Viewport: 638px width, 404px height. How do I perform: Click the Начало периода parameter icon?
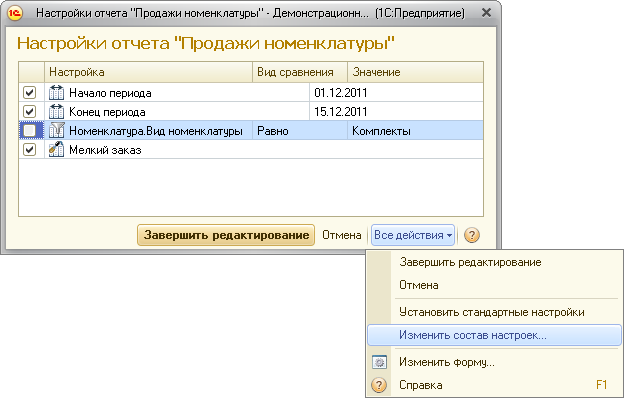[x=57, y=93]
